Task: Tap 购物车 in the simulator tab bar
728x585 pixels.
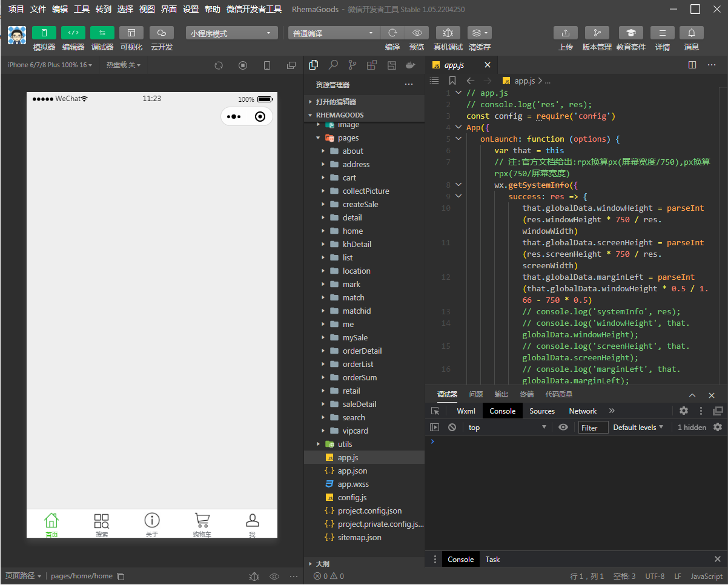Action: click(x=202, y=524)
